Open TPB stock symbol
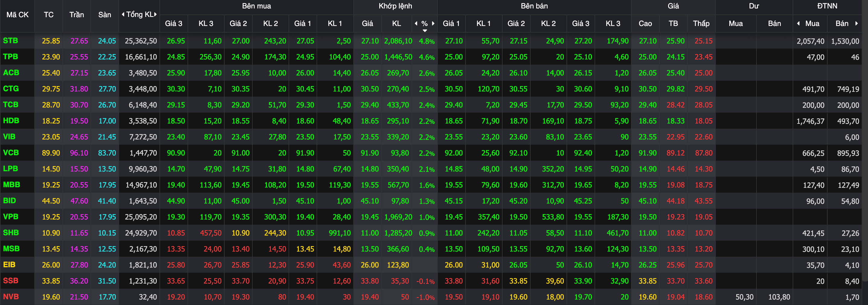 [11, 57]
